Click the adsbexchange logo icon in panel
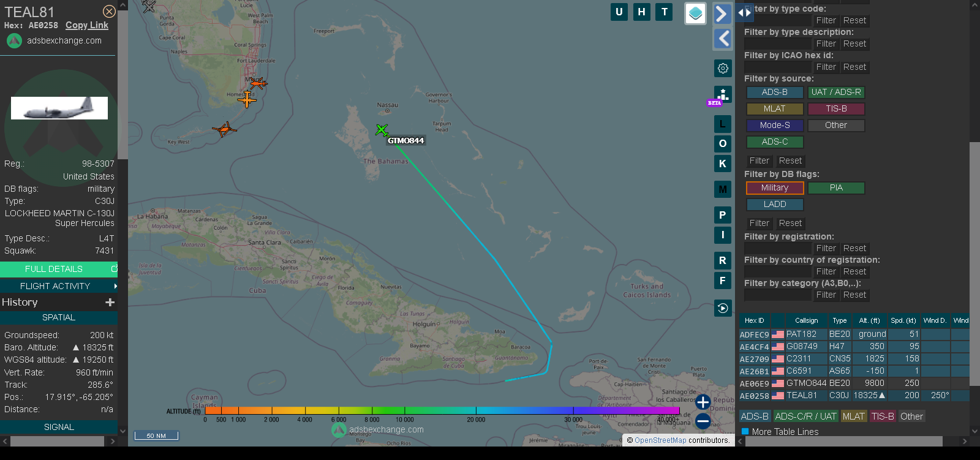The width and height of the screenshot is (980, 460). [14, 40]
